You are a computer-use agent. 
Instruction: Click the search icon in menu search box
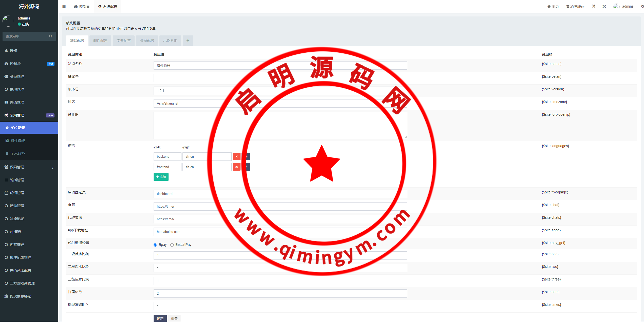click(x=51, y=36)
